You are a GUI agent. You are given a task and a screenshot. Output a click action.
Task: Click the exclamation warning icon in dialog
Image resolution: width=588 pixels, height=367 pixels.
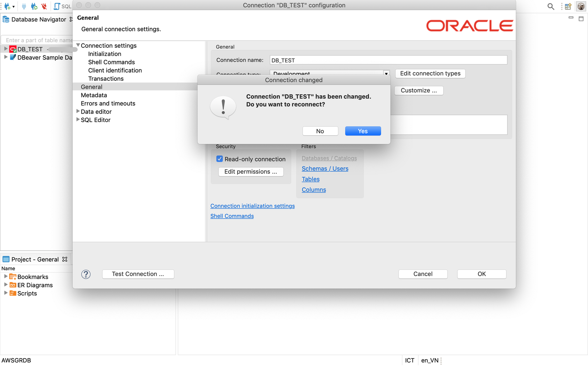tap(223, 108)
